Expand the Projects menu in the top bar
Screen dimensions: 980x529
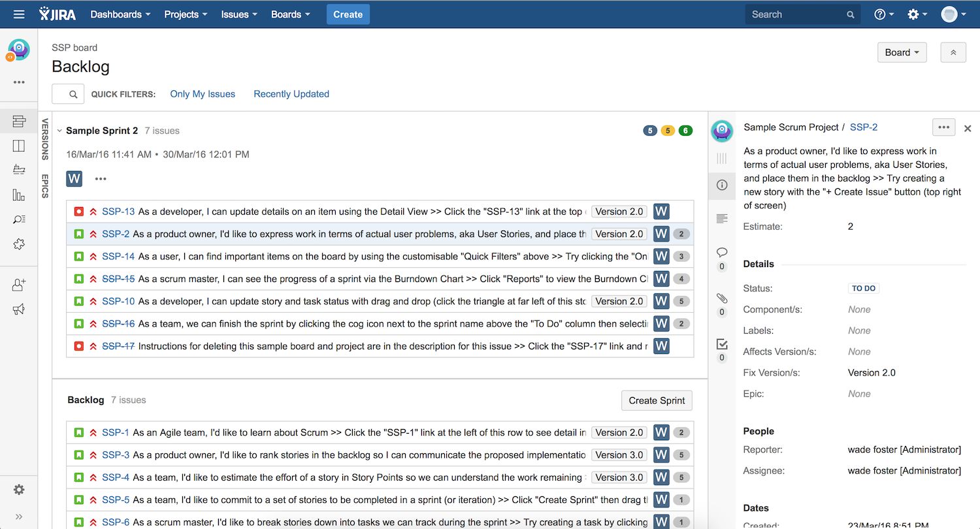click(x=186, y=14)
